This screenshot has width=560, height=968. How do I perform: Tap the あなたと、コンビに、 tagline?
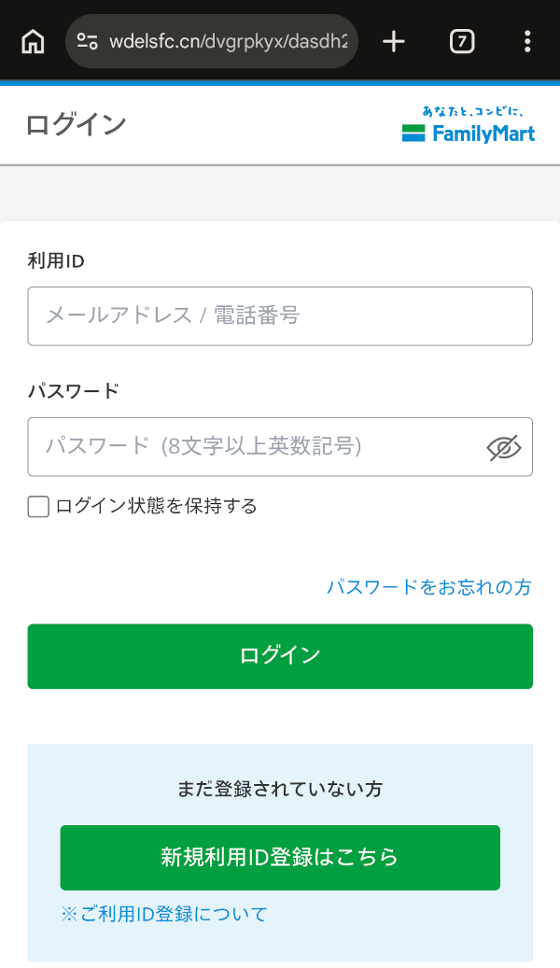pyautogui.click(x=472, y=110)
